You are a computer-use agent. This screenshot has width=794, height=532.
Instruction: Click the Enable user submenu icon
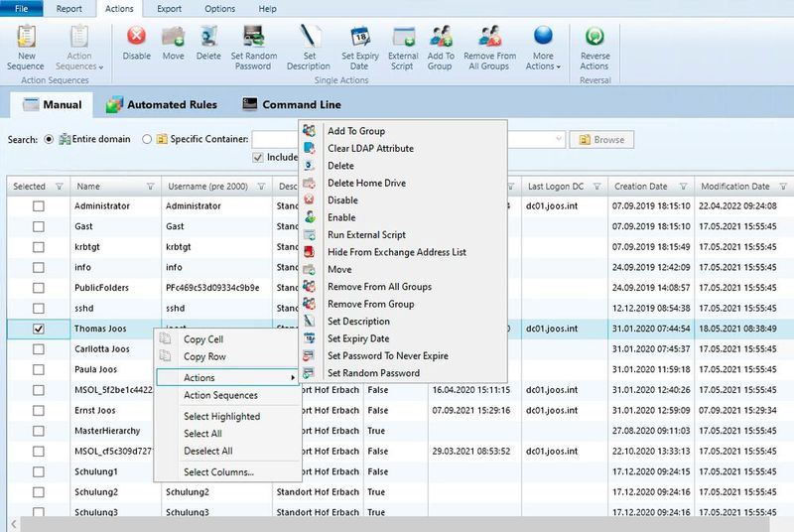[309, 217]
